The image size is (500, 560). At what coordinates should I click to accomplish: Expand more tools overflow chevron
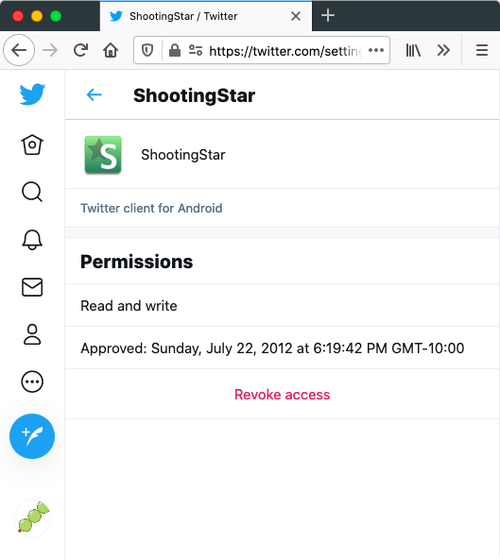443,50
